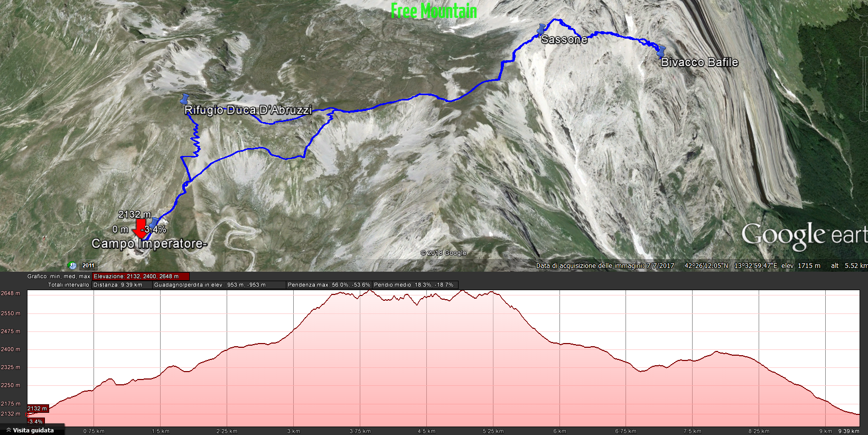Click the Bivacco Bafile label text
Image resolution: width=868 pixels, height=435 pixels.
(699, 62)
